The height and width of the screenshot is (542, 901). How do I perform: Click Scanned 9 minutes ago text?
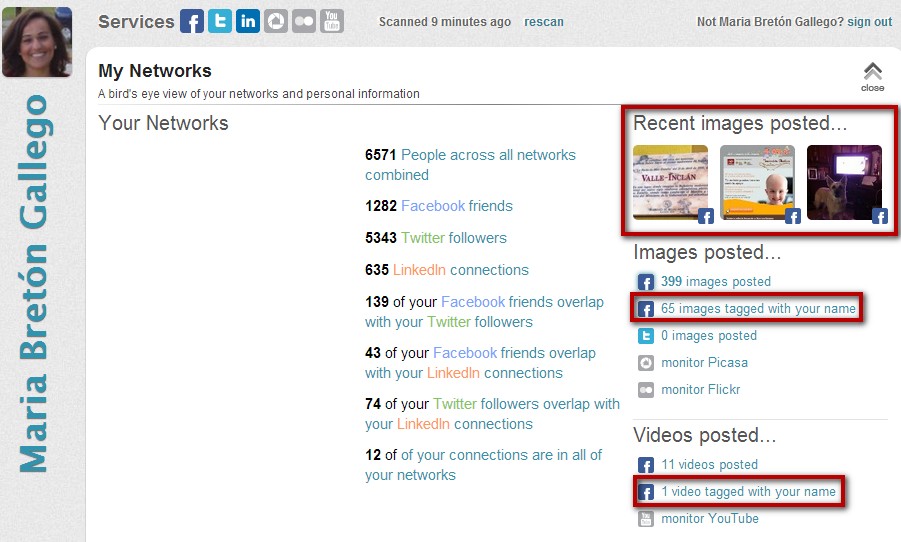[445, 22]
